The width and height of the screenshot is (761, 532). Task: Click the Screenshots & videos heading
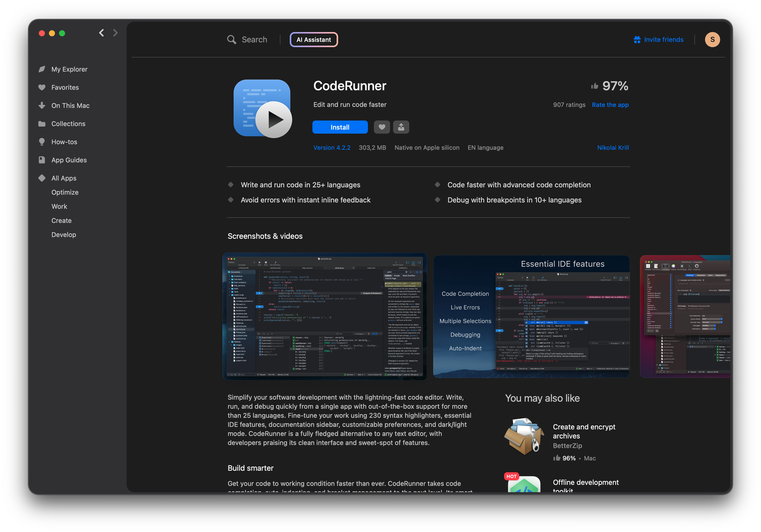click(265, 236)
